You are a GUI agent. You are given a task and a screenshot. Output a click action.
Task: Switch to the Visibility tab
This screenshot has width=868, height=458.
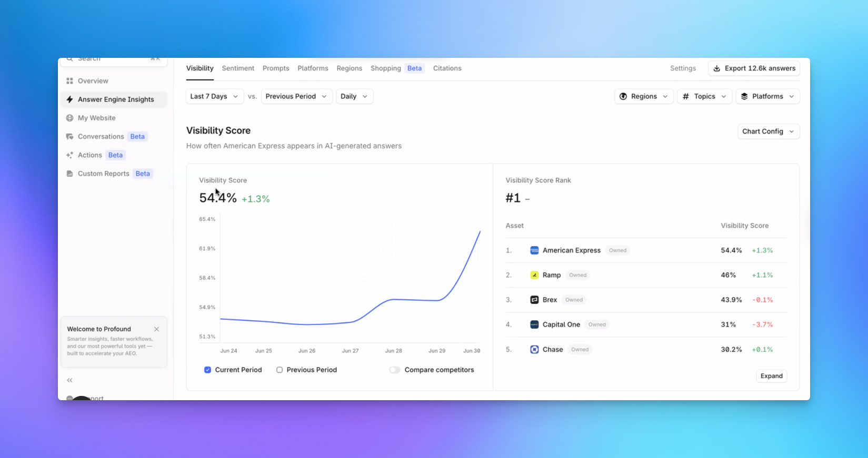200,68
